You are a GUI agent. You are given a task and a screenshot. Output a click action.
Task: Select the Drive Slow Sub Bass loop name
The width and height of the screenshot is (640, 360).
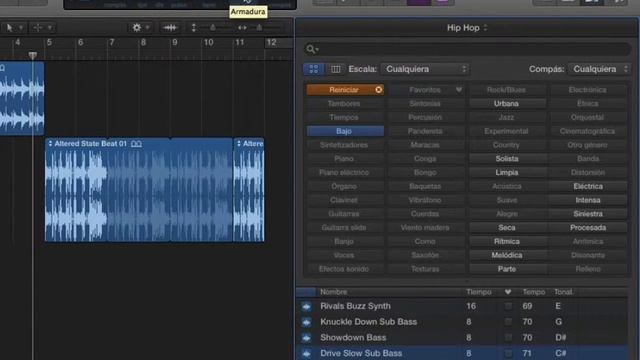click(x=361, y=353)
